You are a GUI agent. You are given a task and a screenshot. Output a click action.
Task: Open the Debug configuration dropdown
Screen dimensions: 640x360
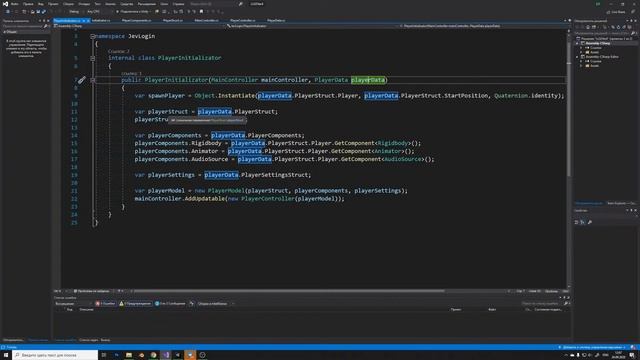point(78,12)
